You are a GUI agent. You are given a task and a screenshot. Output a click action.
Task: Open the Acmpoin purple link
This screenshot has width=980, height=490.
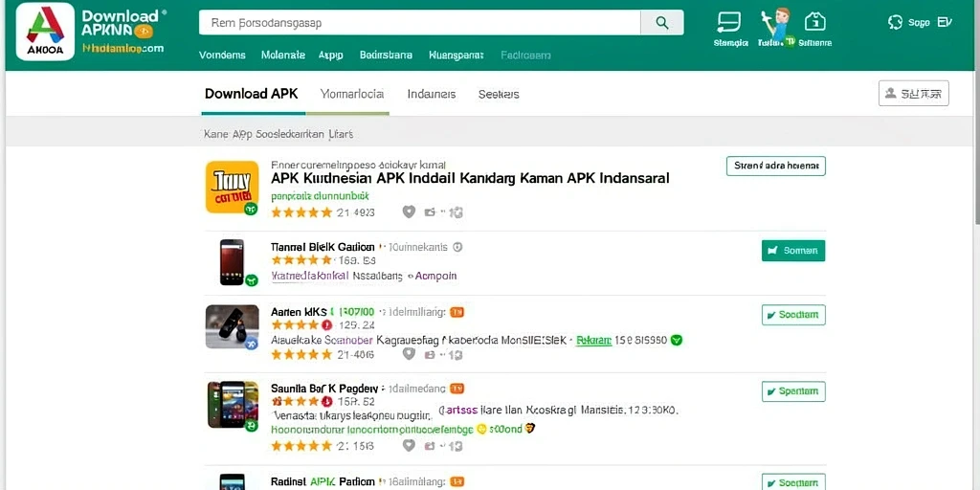(436, 275)
